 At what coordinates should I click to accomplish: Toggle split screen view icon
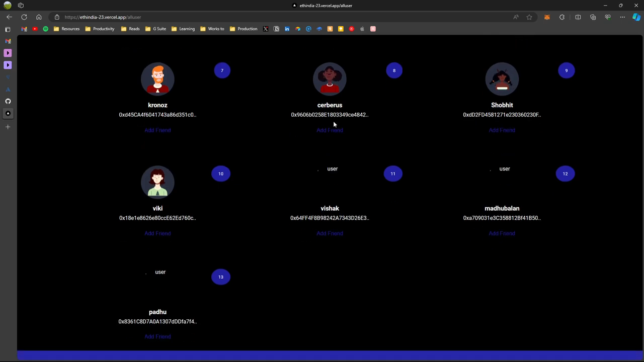pyautogui.click(x=578, y=17)
